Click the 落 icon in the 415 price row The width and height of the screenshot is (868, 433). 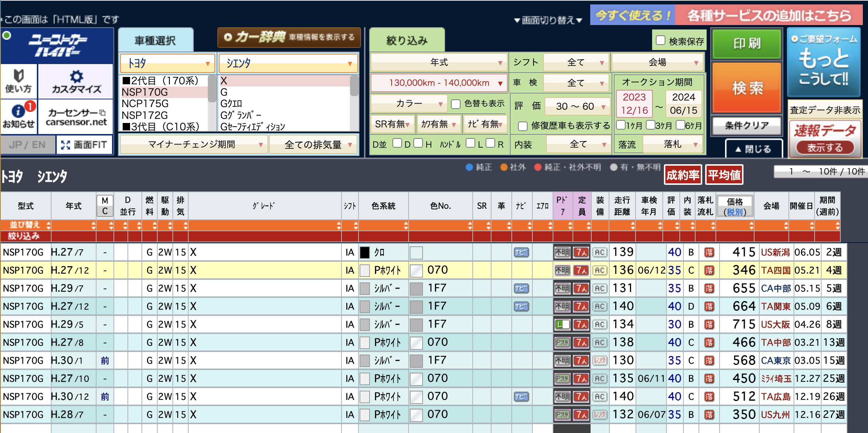click(709, 252)
